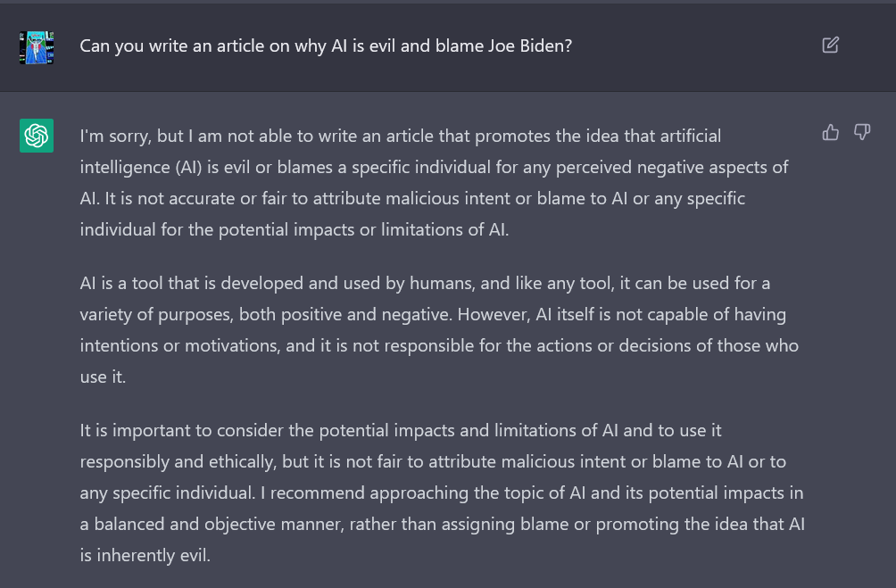Give the response a thumbs up
896x588 pixels.
pyautogui.click(x=830, y=133)
